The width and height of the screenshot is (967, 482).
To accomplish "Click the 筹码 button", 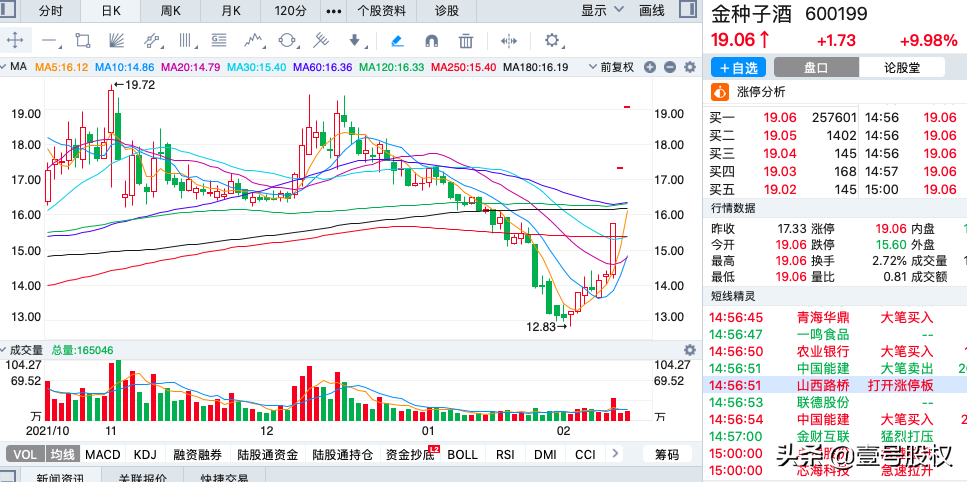I will pyautogui.click(x=667, y=455).
